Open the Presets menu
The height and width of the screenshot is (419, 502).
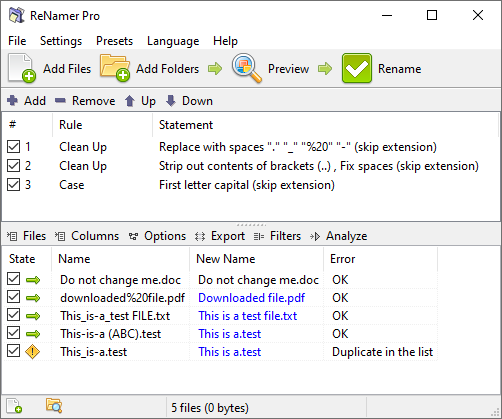click(x=114, y=41)
